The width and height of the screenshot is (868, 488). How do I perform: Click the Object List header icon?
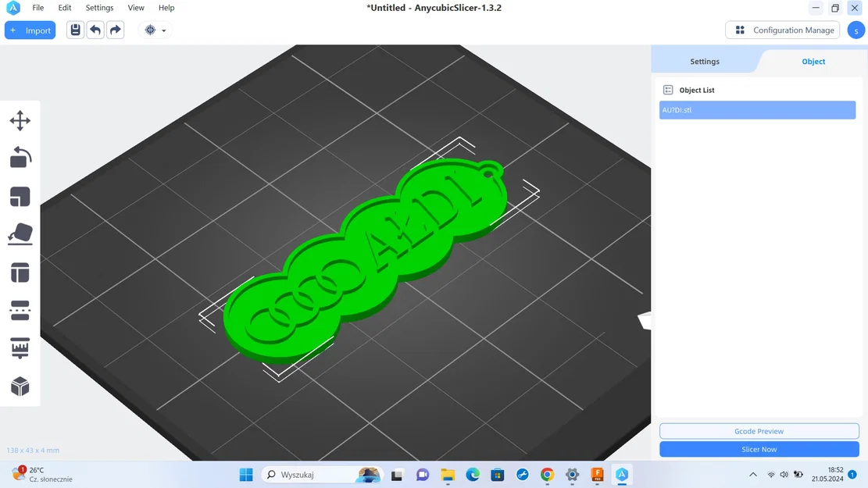pyautogui.click(x=668, y=90)
